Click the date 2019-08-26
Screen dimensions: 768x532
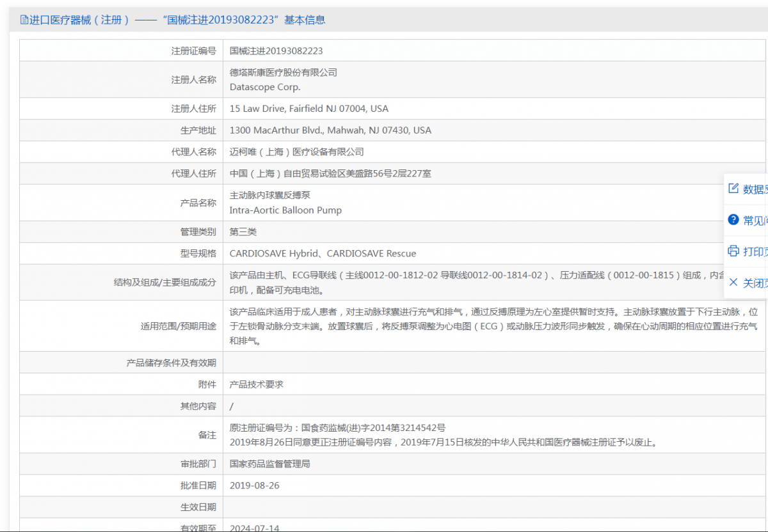coord(254,486)
